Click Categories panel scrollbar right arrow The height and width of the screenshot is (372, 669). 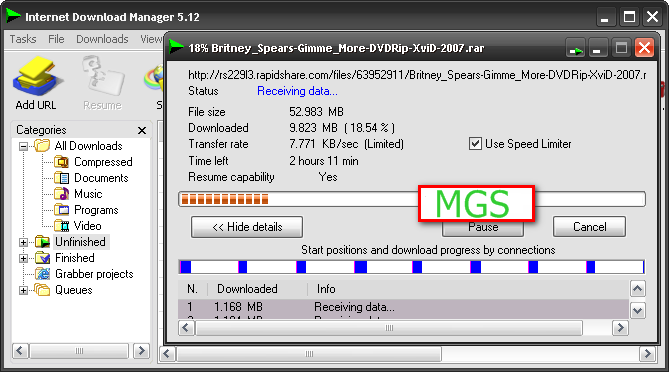(x=141, y=351)
